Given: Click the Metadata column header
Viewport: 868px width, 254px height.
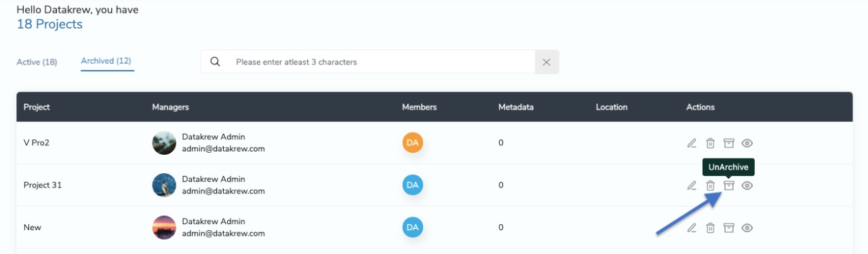Looking at the screenshot, I should pos(516,107).
